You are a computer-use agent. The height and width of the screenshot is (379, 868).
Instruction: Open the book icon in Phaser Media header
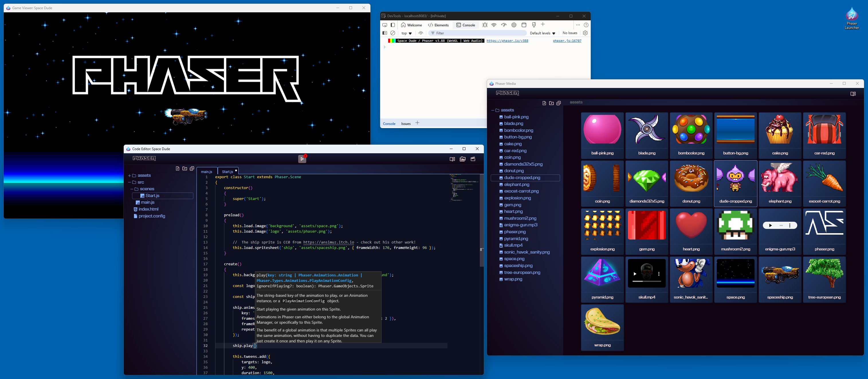click(853, 94)
